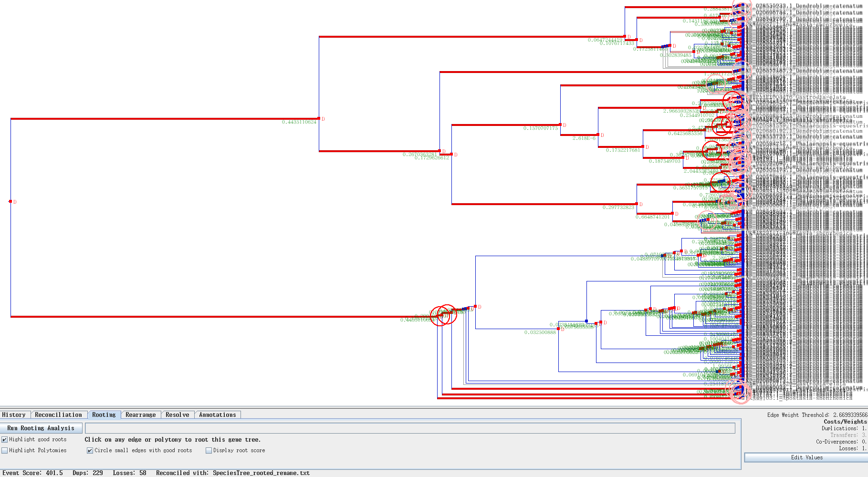Enable the Display root score option
This screenshot has width=868, height=477.
(209, 450)
